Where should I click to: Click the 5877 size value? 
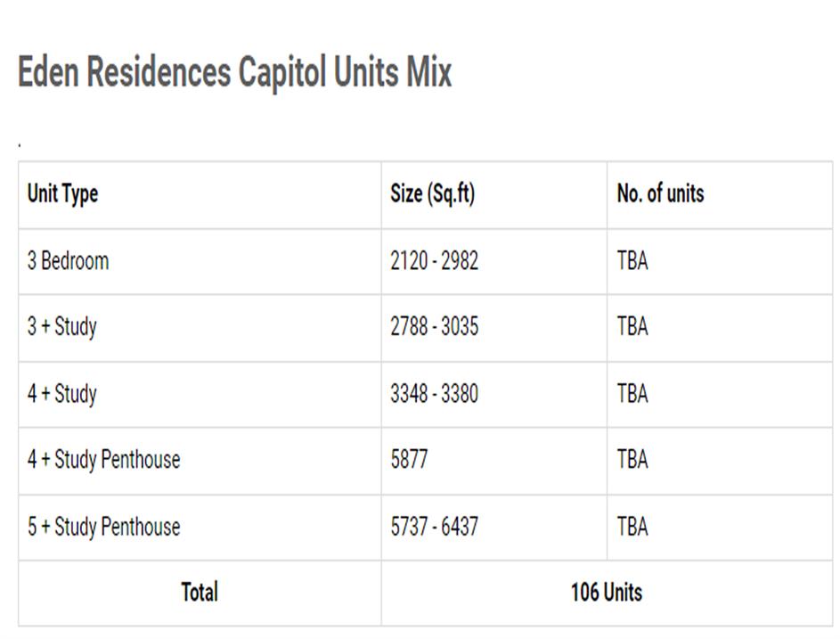[x=409, y=460]
